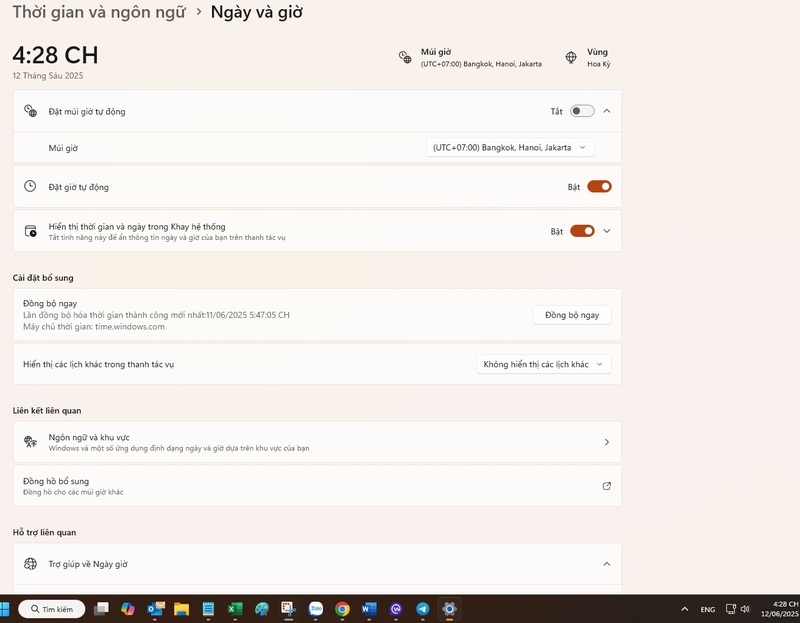Open Không hiển thị các lịch khác dropdown
The height and width of the screenshot is (623, 800).
[543, 364]
